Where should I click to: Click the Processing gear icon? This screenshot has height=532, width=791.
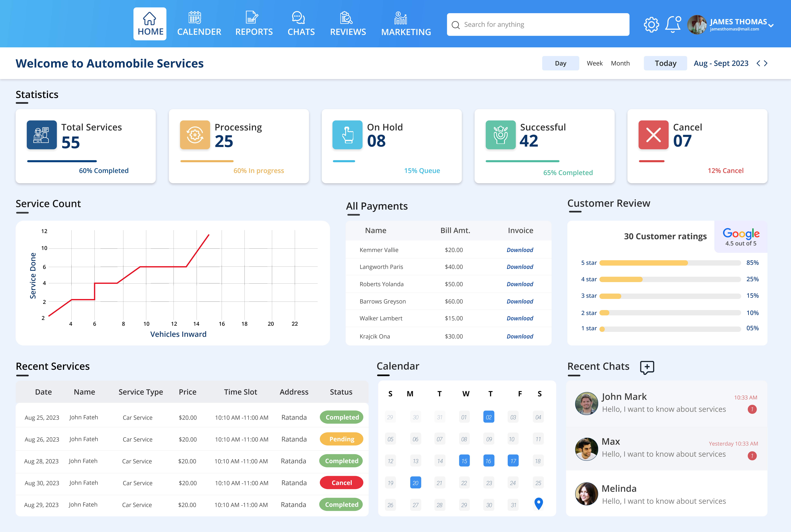195,135
